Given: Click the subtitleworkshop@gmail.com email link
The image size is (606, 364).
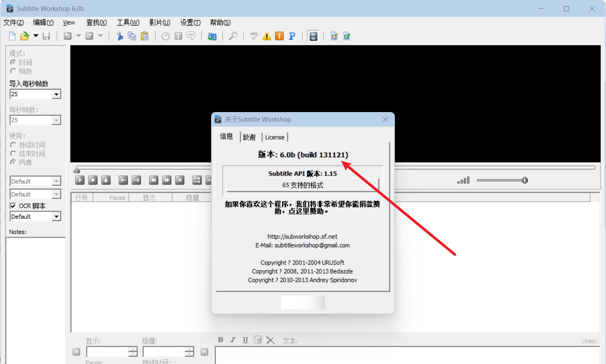Looking at the screenshot, I should 312,245.
